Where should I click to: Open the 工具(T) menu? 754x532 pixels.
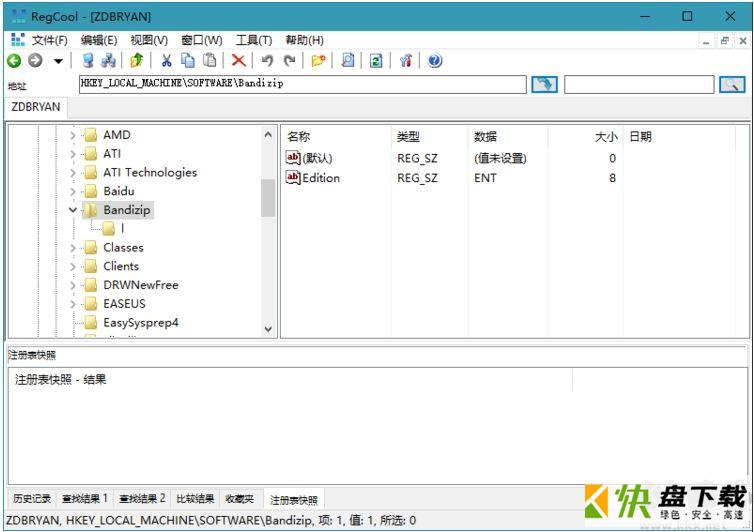tap(254, 40)
